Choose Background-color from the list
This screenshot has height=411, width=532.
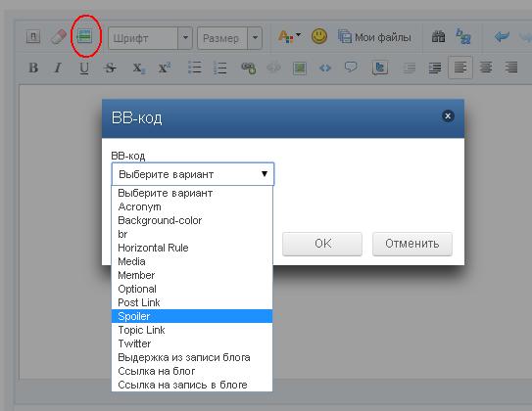click(x=192, y=220)
